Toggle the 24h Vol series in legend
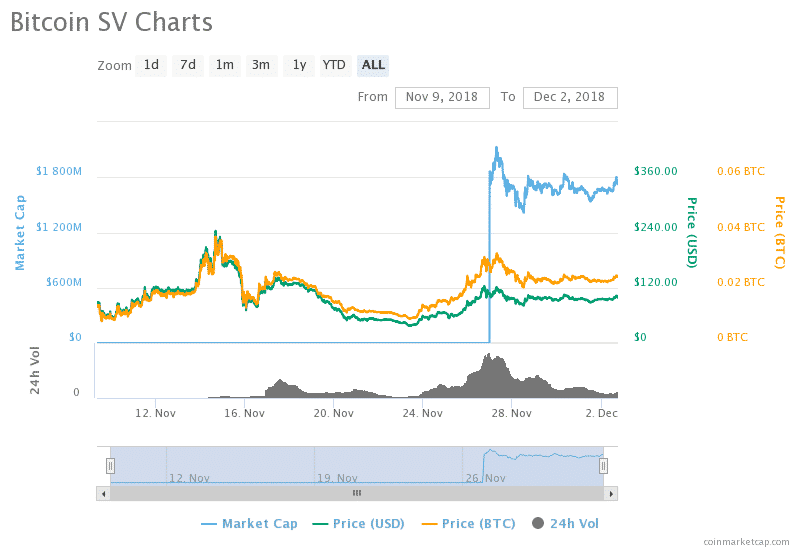This screenshot has width=800, height=550. 565,523
